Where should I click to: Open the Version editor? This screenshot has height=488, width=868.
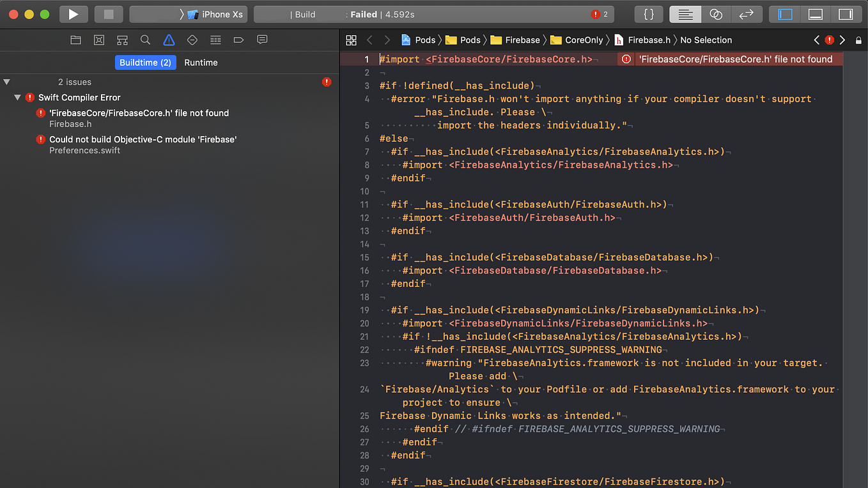click(x=747, y=14)
